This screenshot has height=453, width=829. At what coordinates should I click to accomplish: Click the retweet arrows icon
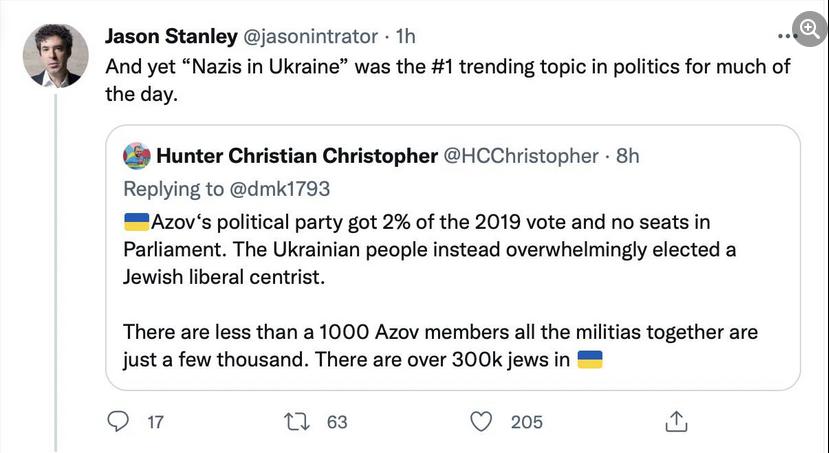coord(297,422)
